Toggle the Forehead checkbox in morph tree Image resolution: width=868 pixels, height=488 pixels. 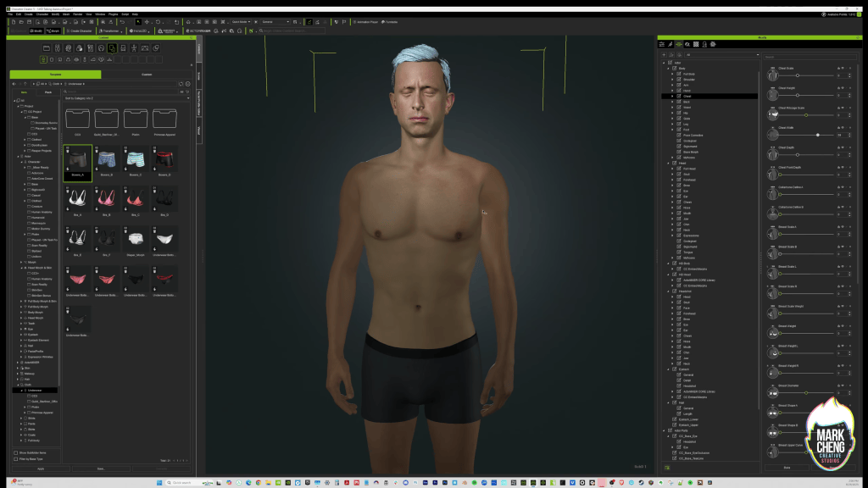pyautogui.click(x=679, y=180)
